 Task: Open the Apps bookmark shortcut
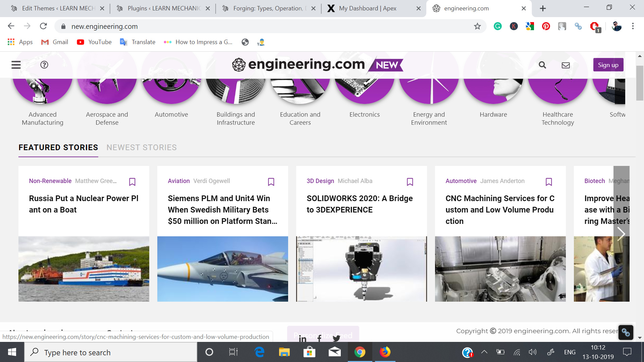click(x=20, y=42)
